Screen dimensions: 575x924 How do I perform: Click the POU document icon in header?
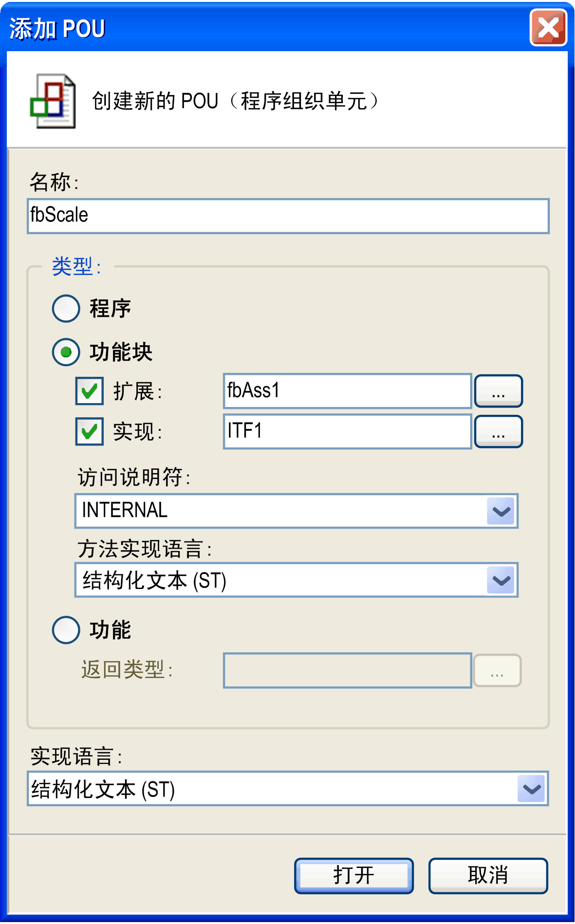pos(53,101)
